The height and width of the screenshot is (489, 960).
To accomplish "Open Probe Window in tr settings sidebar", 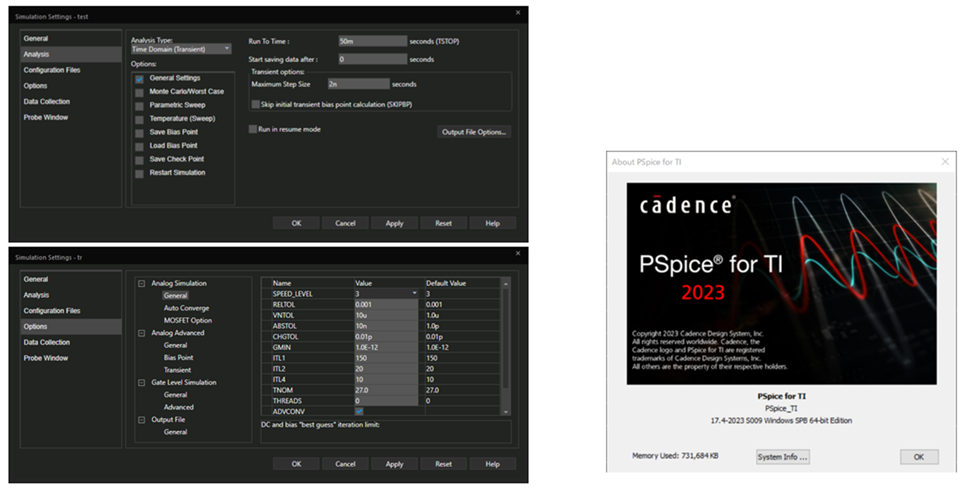I will click(x=70, y=358).
